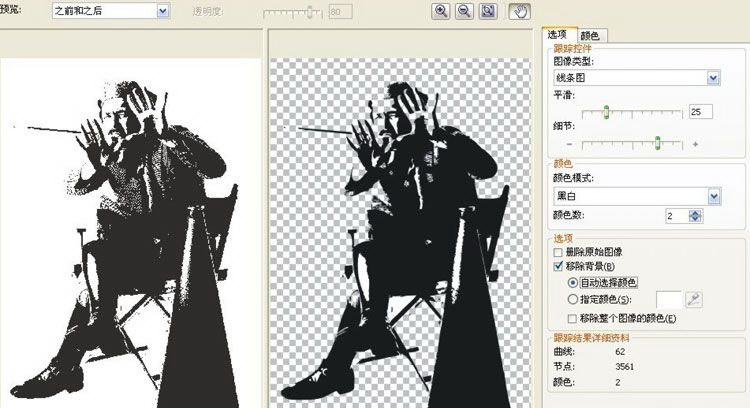
Task: Enable 移除整个图像的颜色 checkbox
Action: click(572, 319)
